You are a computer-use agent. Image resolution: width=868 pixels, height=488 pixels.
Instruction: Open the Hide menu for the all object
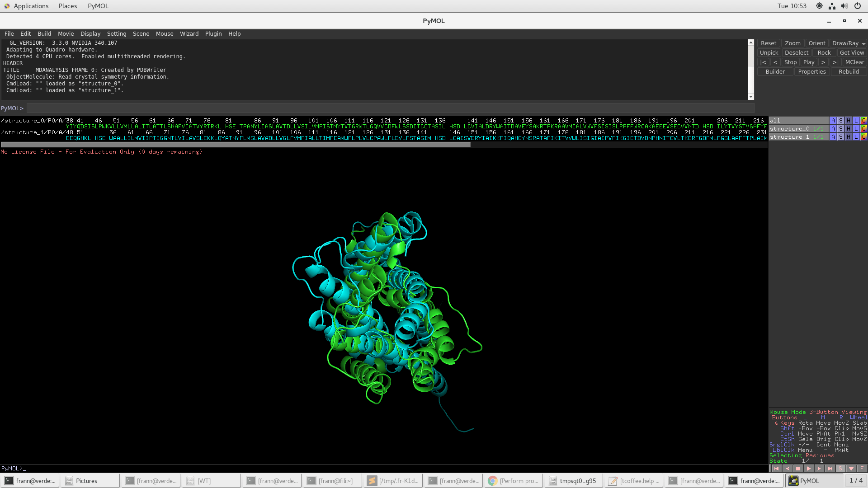[x=848, y=121]
